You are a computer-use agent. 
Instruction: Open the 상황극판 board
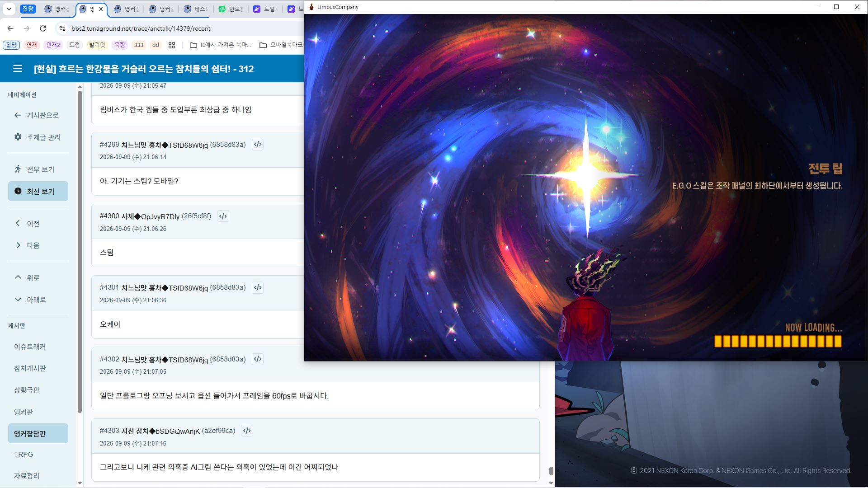click(x=38, y=390)
